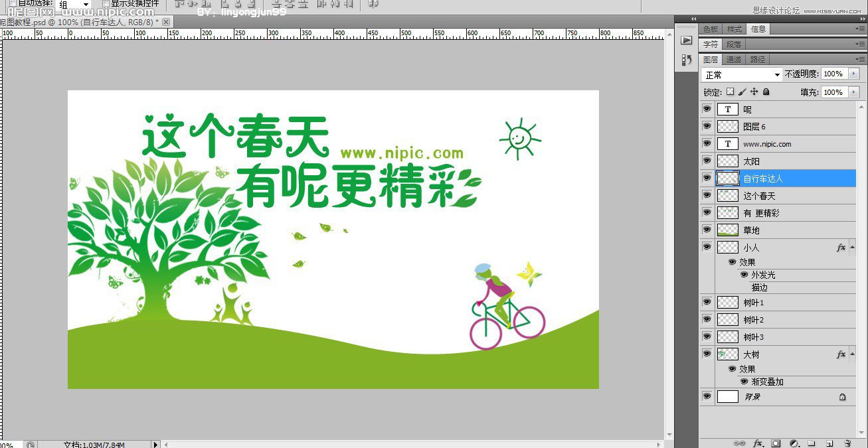Add a layer mask
This screenshot has height=448, width=868.
point(776,443)
